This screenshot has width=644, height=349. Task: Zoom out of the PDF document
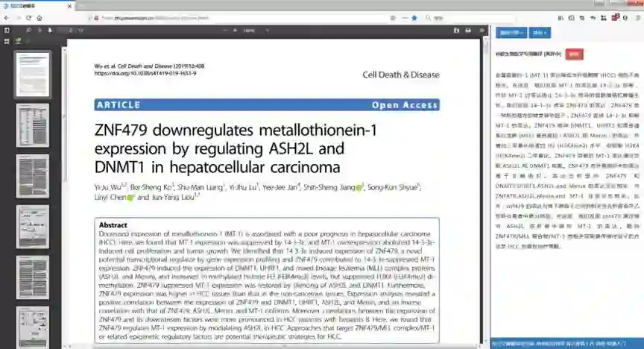[225, 31]
